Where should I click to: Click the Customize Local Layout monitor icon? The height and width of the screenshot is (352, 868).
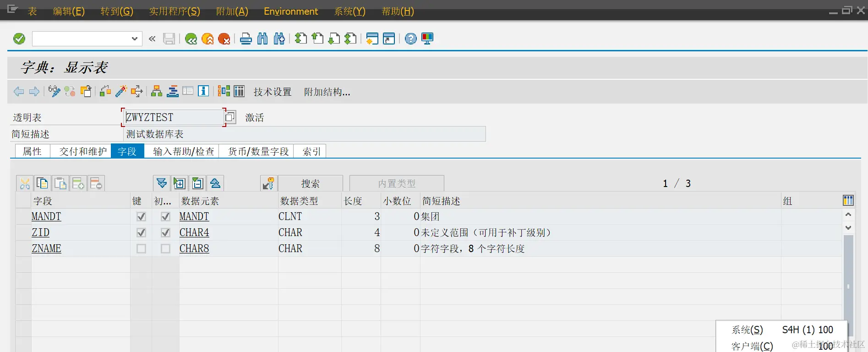tap(427, 39)
